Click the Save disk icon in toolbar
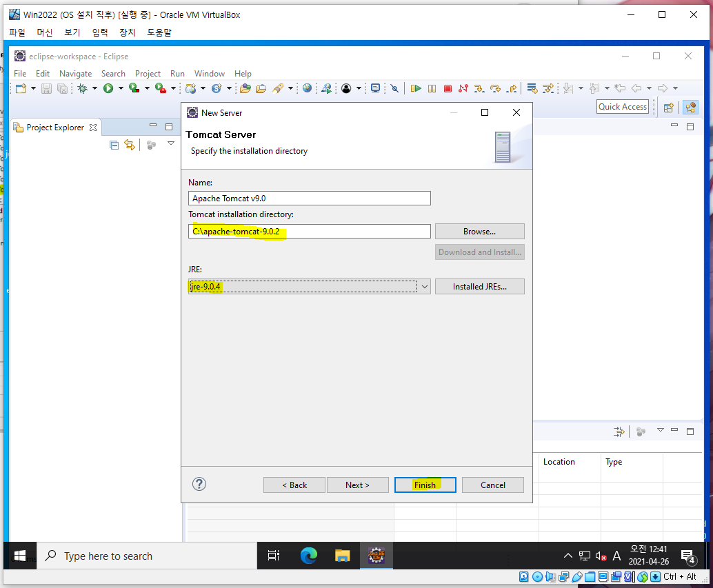Image resolution: width=713 pixels, height=588 pixels. coord(46,88)
